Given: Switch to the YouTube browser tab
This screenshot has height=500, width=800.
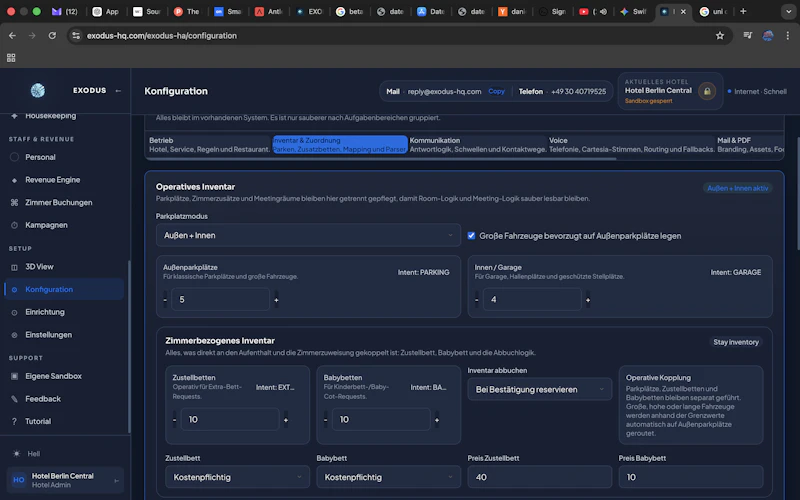Looking at the screenshot, I should 591,11.
